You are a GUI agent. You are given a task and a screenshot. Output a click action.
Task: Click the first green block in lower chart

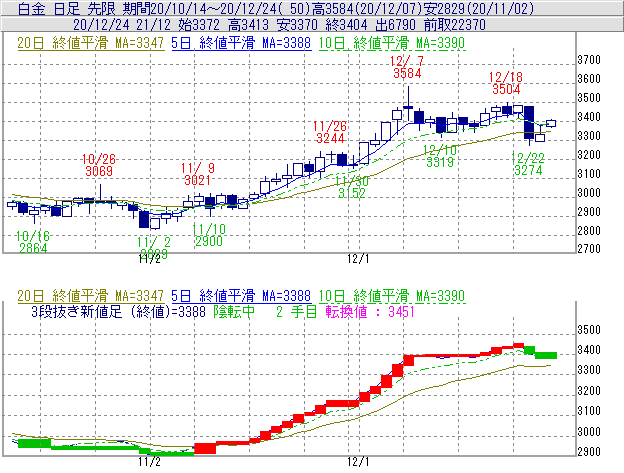point(35,443)
